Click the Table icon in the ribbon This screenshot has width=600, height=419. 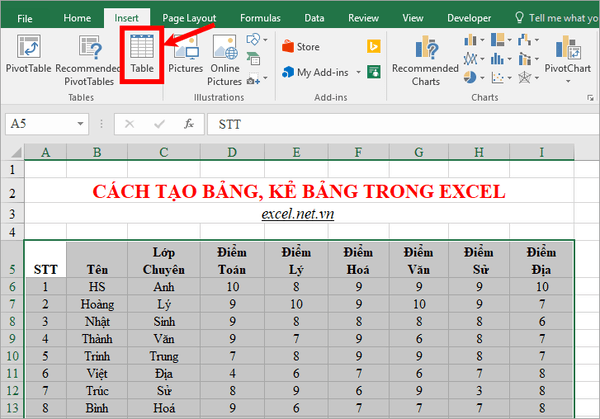[141, 55]
